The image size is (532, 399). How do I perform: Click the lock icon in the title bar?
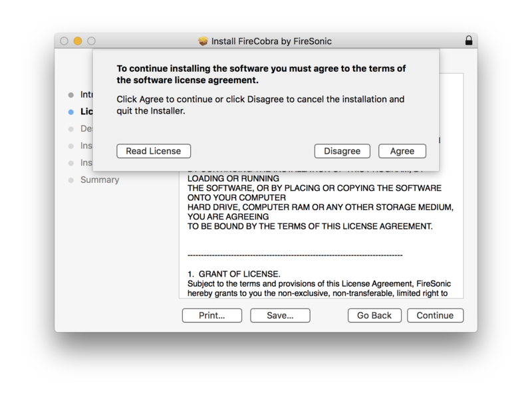(x=469, y=41)
